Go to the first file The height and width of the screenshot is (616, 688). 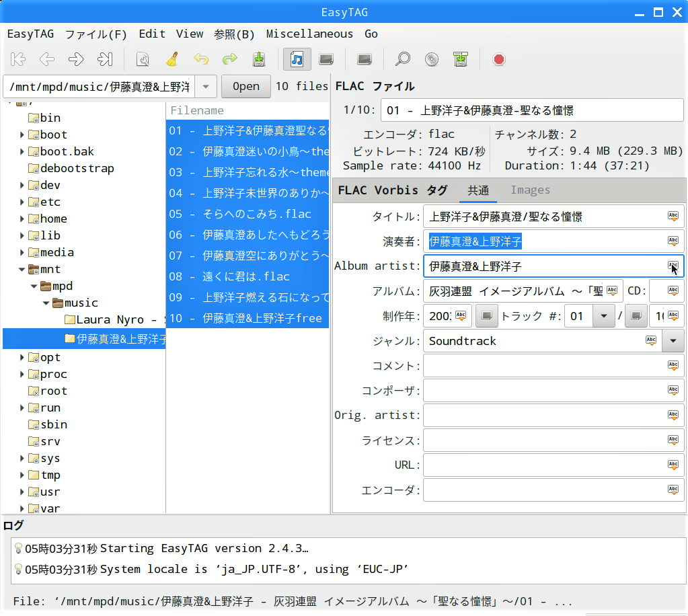(x=18, y=59)
